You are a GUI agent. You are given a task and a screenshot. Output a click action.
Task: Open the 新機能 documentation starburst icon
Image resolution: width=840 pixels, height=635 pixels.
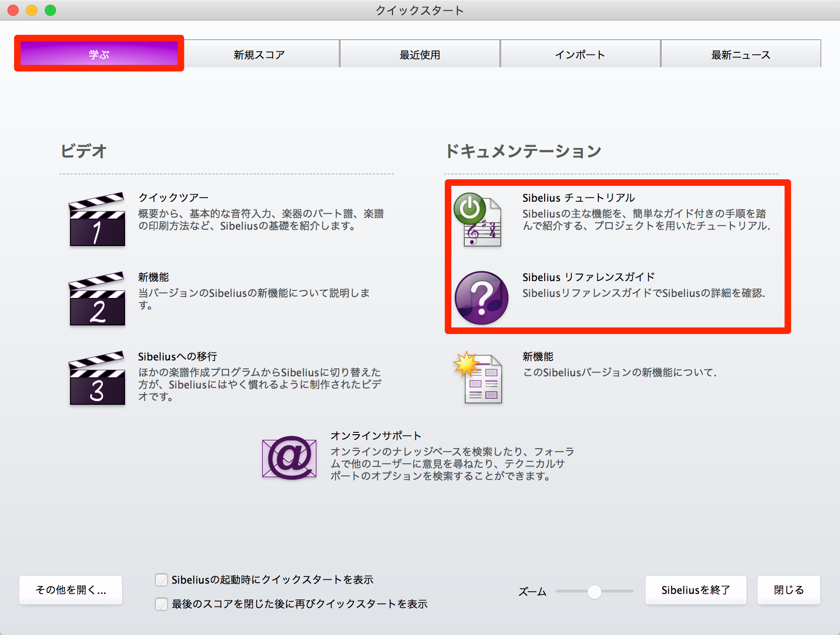point(478,377)
